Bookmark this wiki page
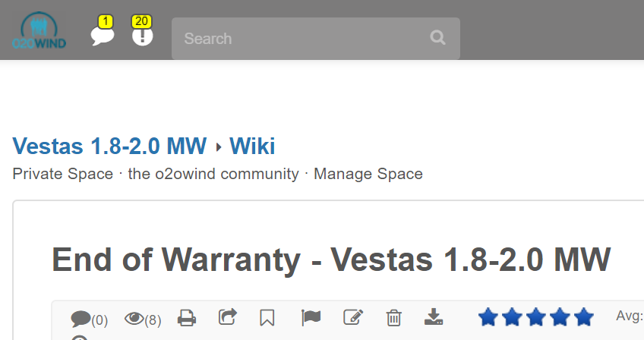The image size is (644, 340). click(267, 318)
